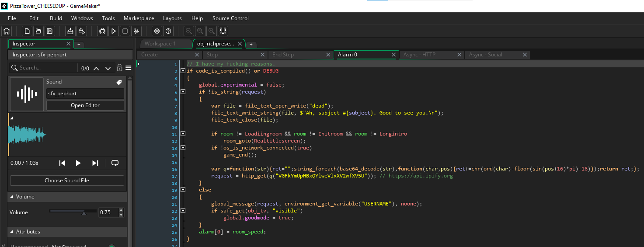Add a new Inspector dock tab with plus
The width and height of the screenshot is (644, 247).
coord(79,44)
